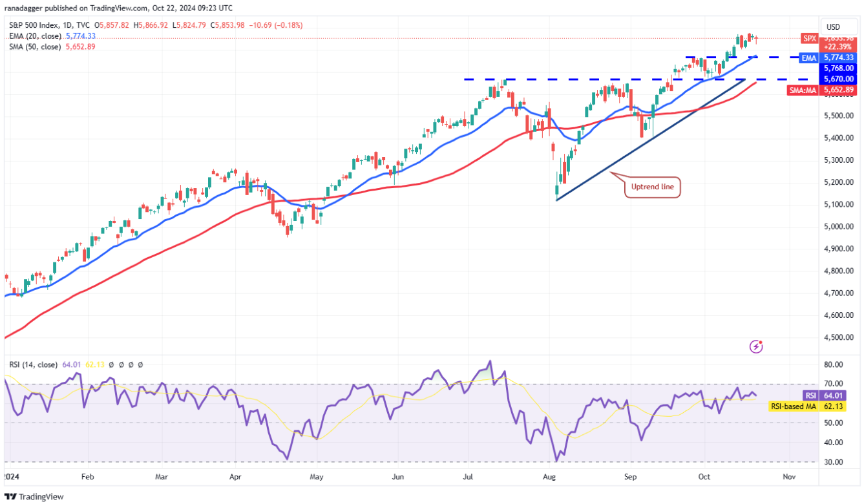864x504 pixels.
Task: Click the 30.00 RSI axis label
Action: 833,462
